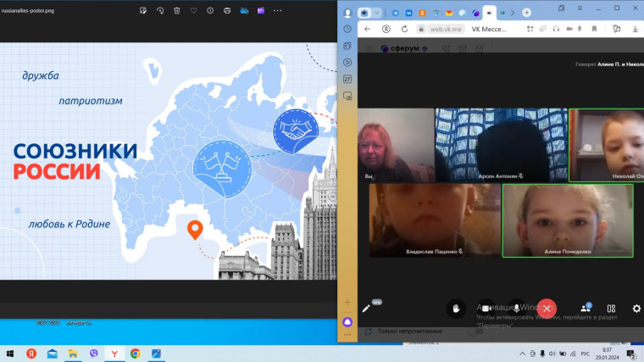Screen dimensions: 644x362
Task: Switch to the purple Sferum browser tab
Action: [x=475, y=14]
